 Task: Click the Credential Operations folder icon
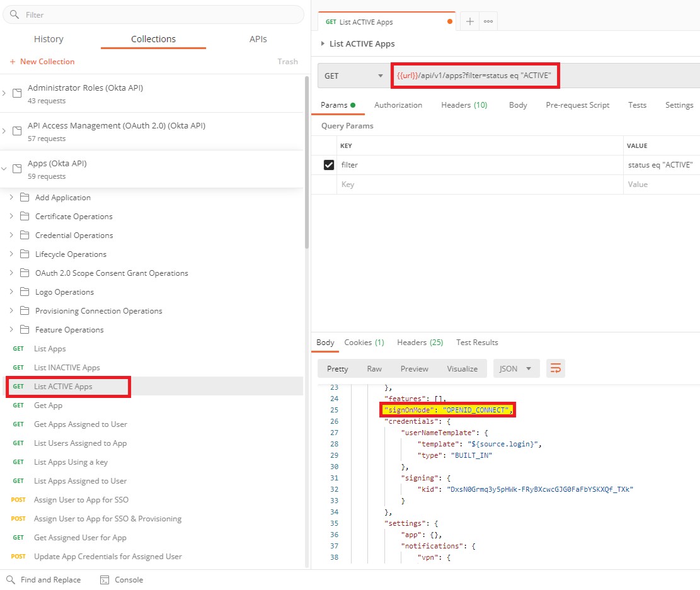[x=25, y=235]
